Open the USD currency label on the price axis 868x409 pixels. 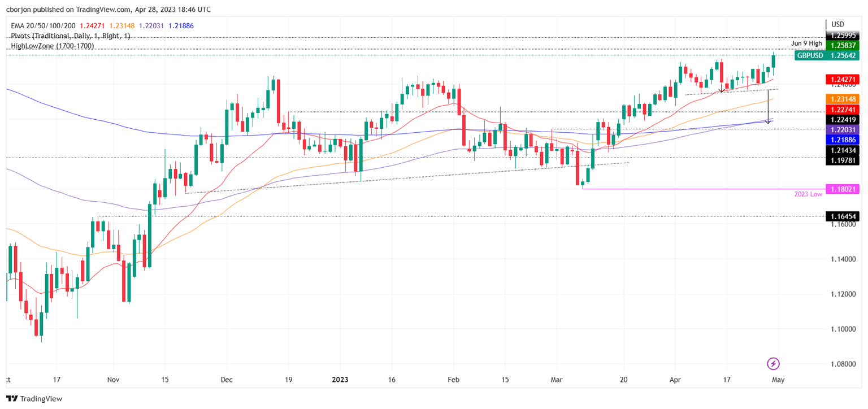pos(837,24)
